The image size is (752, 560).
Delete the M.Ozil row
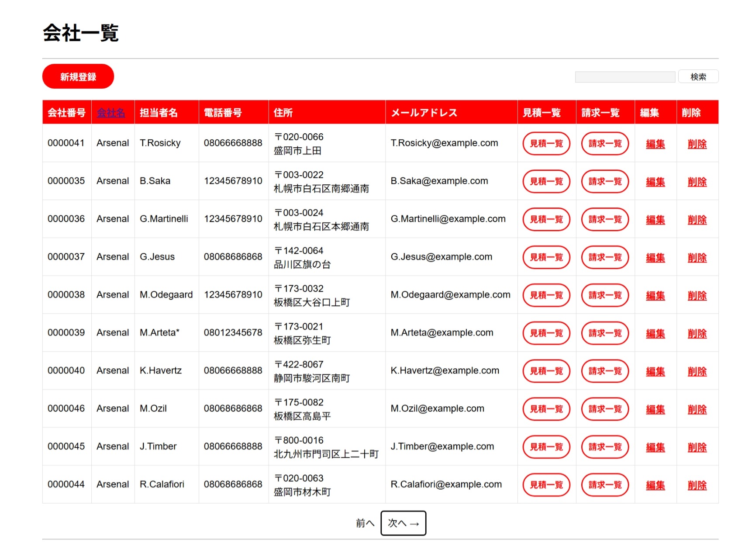coord(697,409)
